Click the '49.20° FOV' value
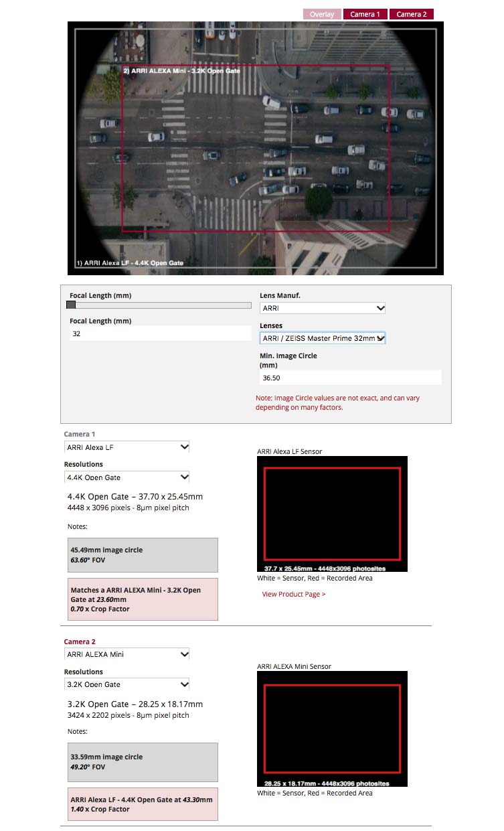Screen dimensions: 504x831 [x=88, y=767]
